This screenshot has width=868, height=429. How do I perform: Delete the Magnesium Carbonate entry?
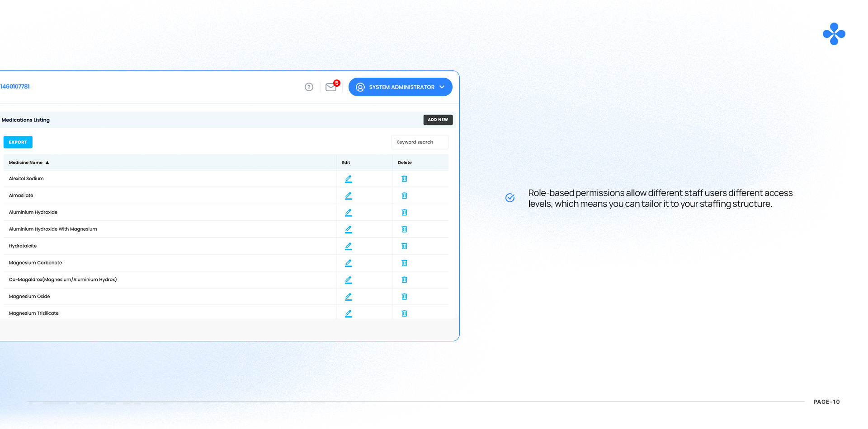pos(404,263)
